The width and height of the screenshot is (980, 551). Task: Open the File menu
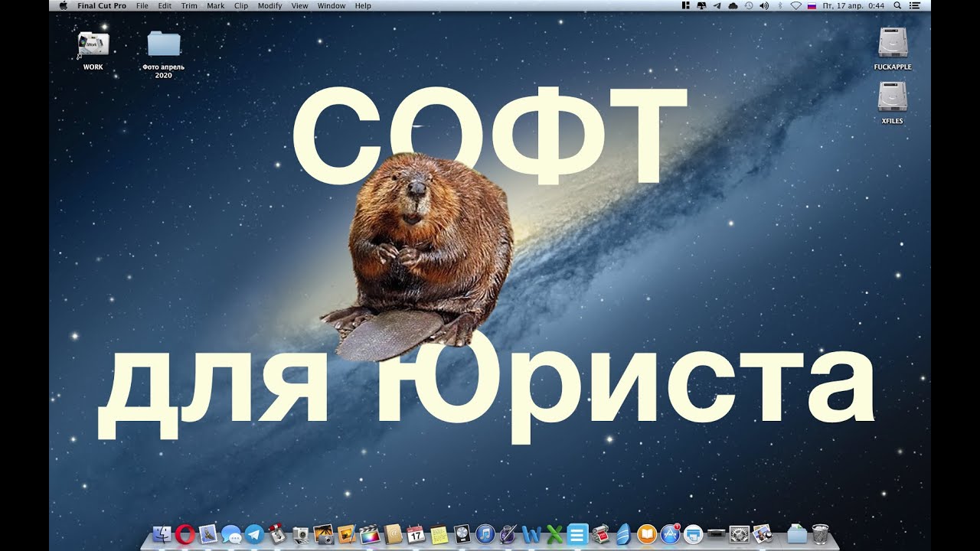coord(142,5)
